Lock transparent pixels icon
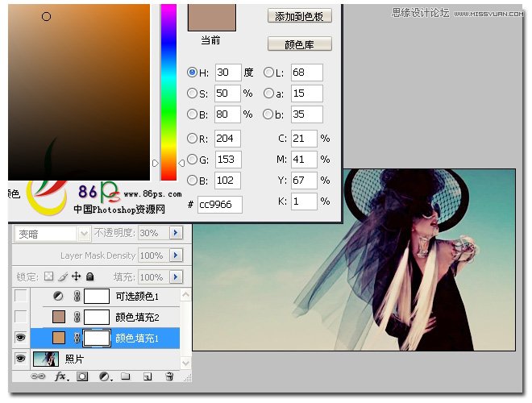 click(x=49, y=276)
